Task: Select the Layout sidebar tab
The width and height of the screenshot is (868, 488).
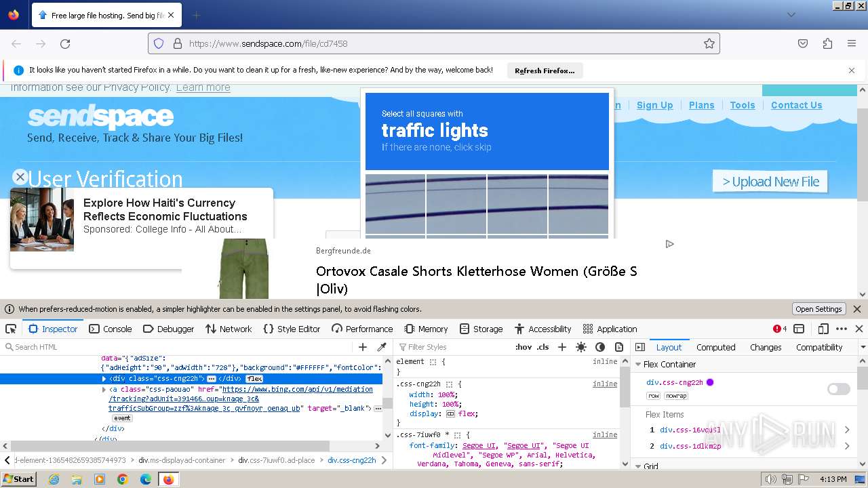Action: (x=669, y=347)
